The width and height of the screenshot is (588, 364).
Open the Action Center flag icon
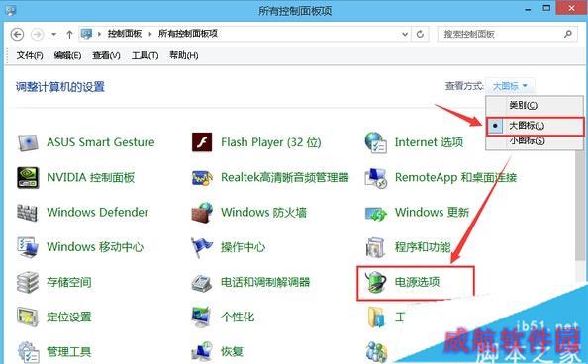pos(202,247)
